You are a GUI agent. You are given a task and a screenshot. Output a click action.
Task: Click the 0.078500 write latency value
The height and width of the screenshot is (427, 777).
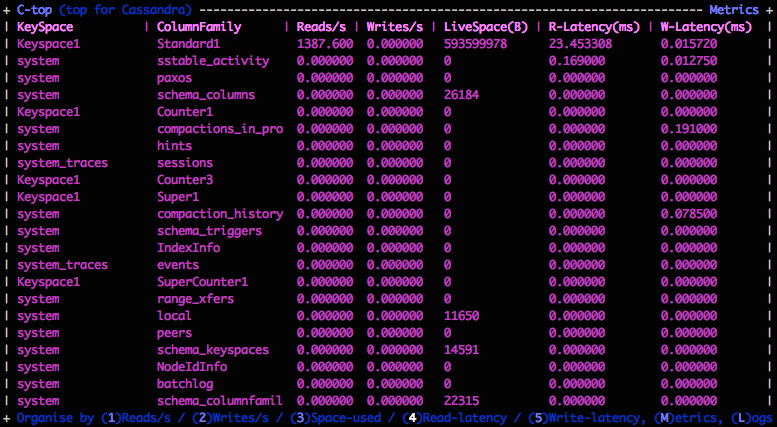689,214
